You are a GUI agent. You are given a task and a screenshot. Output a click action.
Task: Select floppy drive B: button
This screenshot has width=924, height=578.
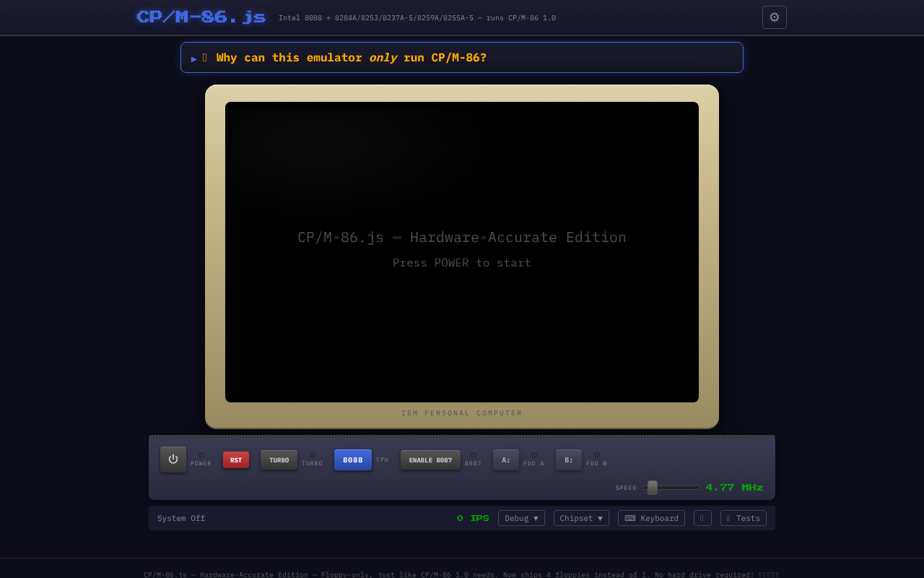[569, 460]
